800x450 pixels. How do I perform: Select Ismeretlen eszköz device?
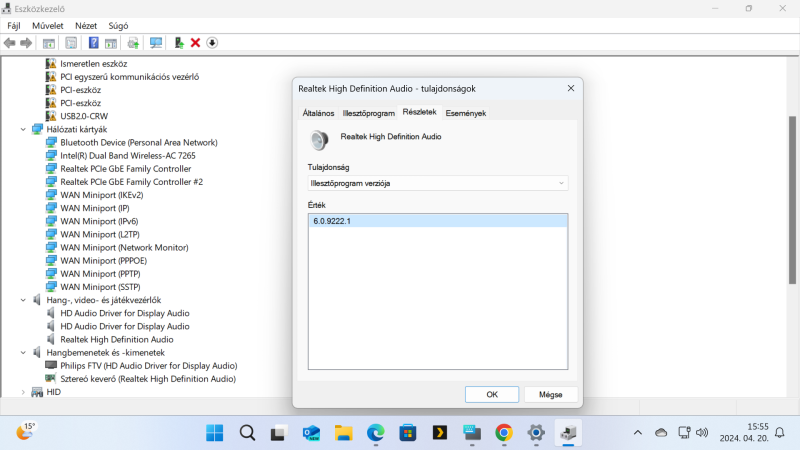pyautogui.click(x=93, y=64)
